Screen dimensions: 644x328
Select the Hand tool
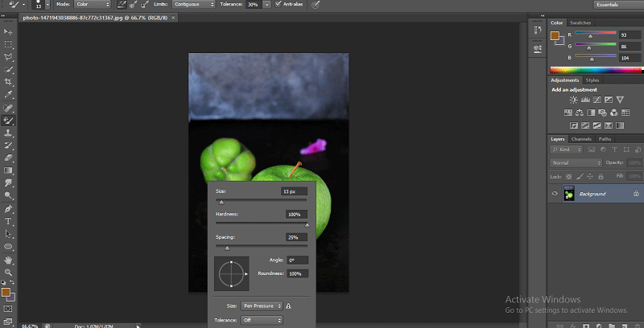[8, 260]
